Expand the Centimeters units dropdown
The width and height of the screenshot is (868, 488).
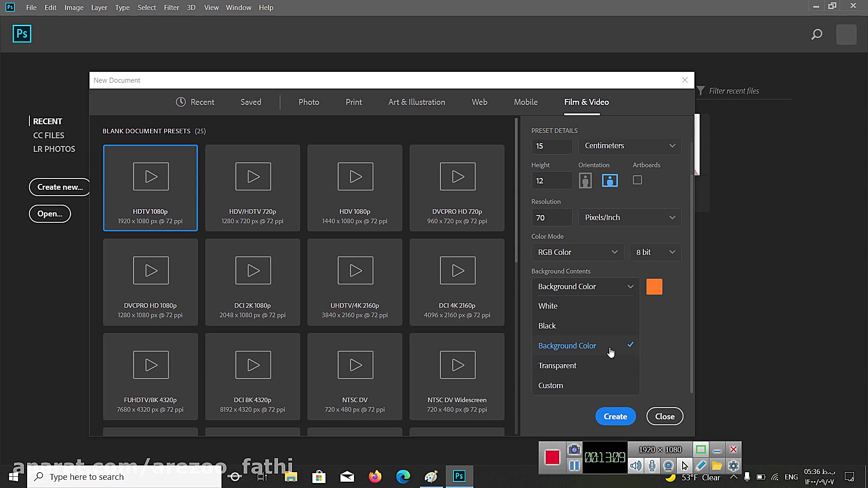point(629,146)
